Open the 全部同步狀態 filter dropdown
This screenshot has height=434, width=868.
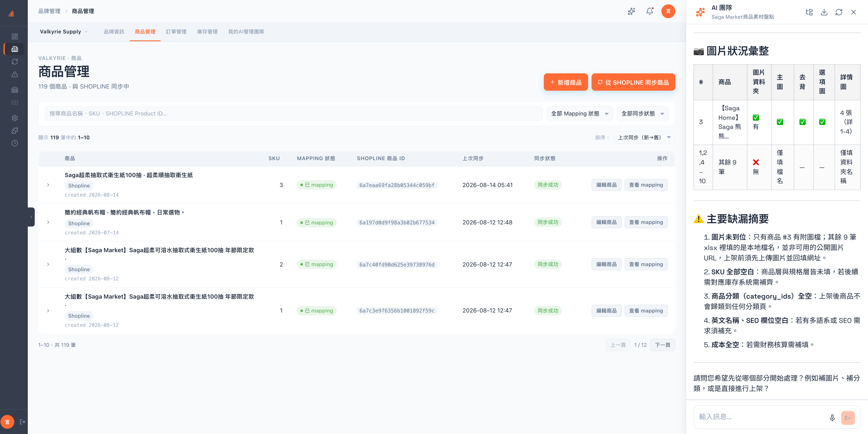(643, 113)
